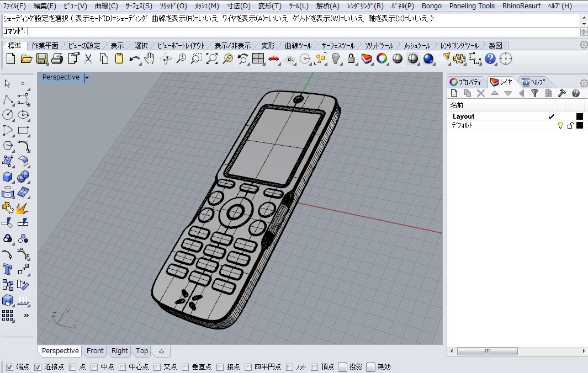Click the コマンド input field
This screenshot has height=373, width=588.
[x=304, y=31]
